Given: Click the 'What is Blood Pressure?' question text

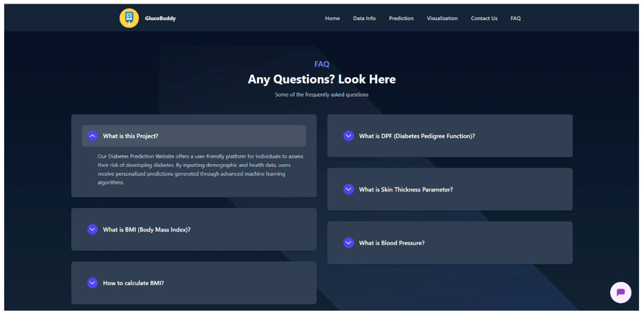Looking at the screenshot, I should coord(392,243).
